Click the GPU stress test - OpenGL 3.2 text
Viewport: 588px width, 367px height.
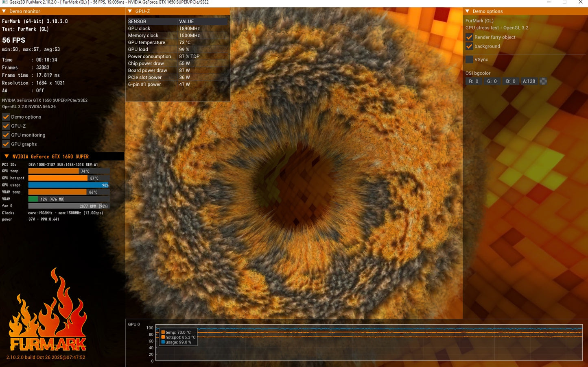pyautogui.click(x=497, y=28)
